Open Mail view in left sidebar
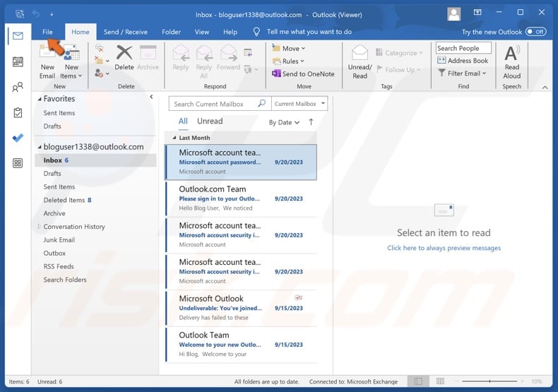 coord(18,36)
